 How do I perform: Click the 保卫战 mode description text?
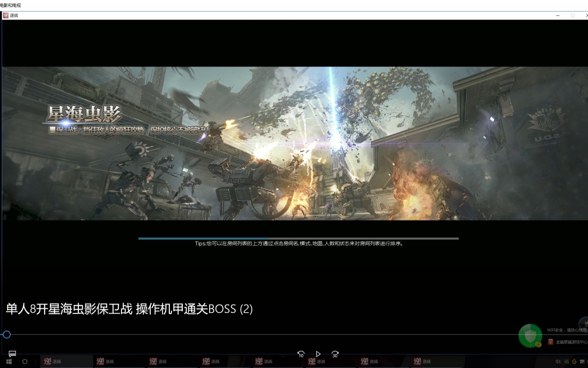(x=129, y=130)
